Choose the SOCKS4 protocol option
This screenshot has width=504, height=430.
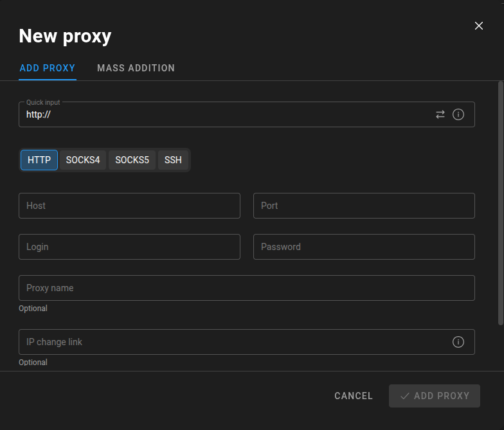click(x=83, y=160)
